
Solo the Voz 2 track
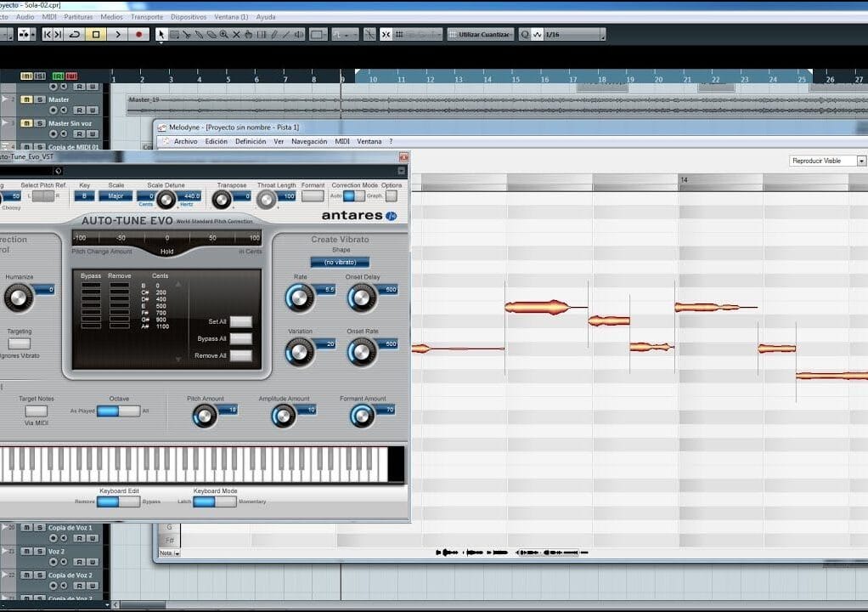coord(39,552)
